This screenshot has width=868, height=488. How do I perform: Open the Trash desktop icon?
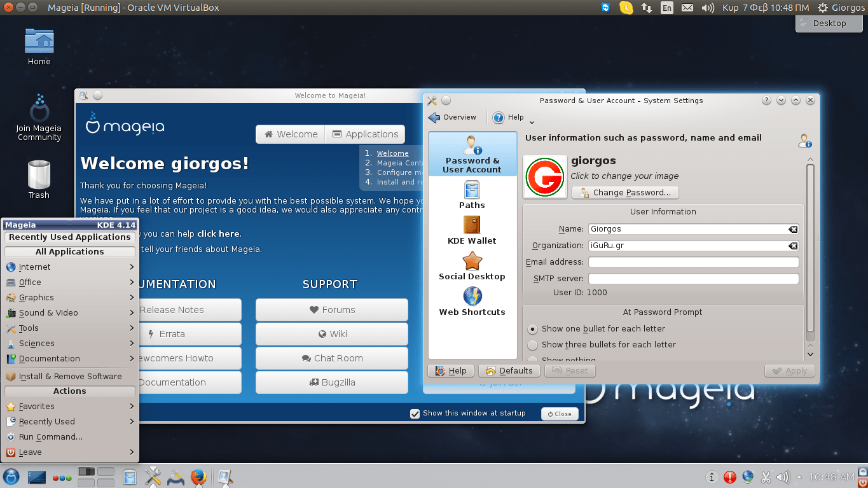pos(39,179)
